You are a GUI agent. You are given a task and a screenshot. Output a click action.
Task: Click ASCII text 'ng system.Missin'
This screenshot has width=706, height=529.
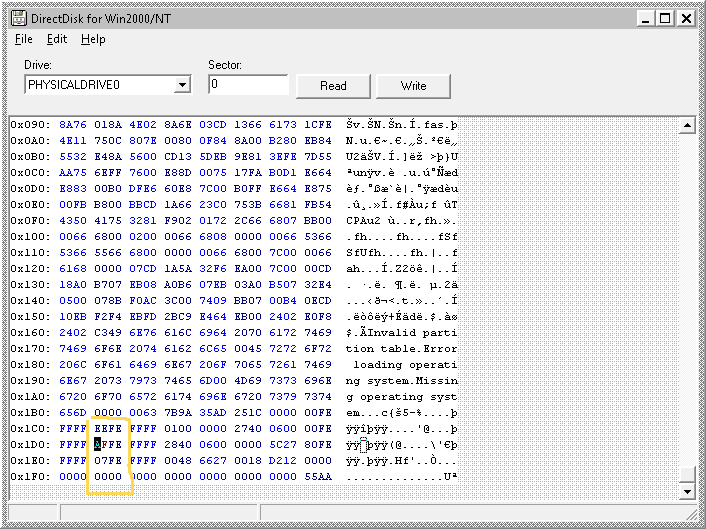402,381
